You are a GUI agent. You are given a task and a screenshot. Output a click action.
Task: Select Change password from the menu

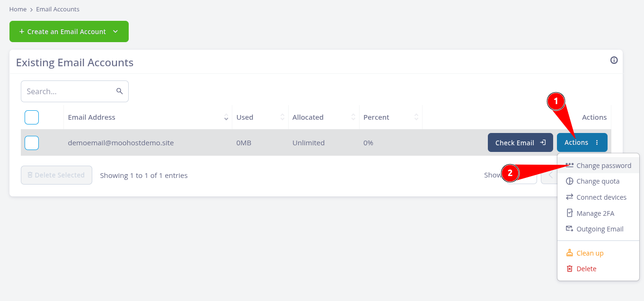pyautogui.click(x=603, y=166)
